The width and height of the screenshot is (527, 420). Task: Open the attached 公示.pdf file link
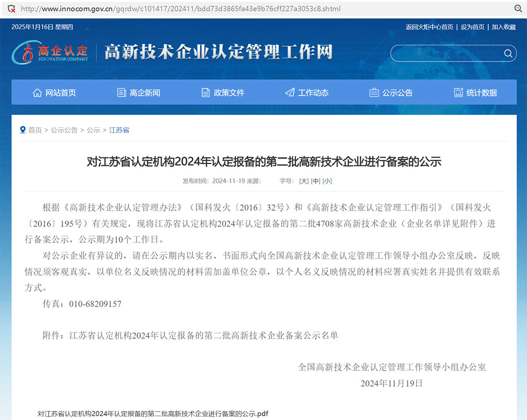[x=153, y=413]
